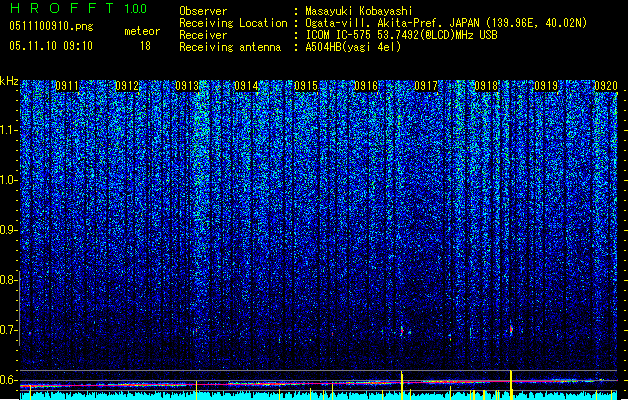Click the 0919 time marker
The width and height of the screenshot is (629, 400).
[x=546, y=86]
